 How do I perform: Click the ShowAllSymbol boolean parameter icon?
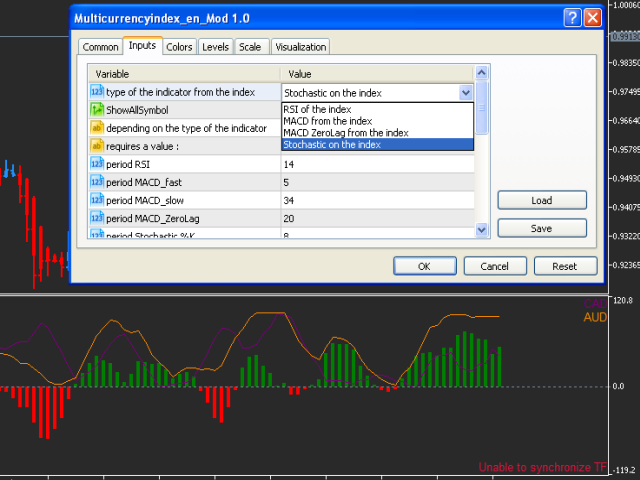tap(98, 110)
